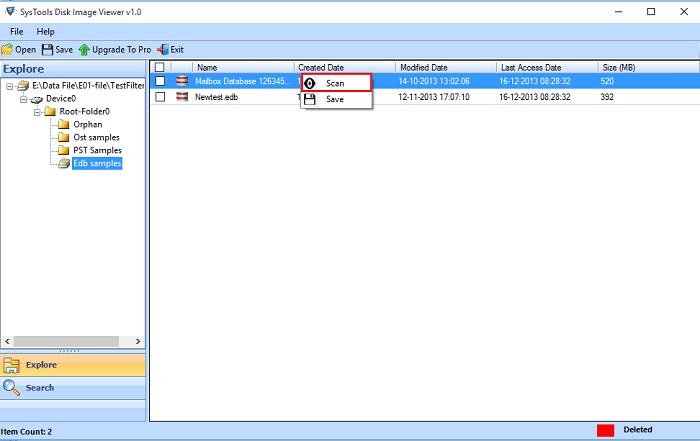Click the Deleted legend label
The width and height of the screenshot is (700, 441).
tap(638, 429)
